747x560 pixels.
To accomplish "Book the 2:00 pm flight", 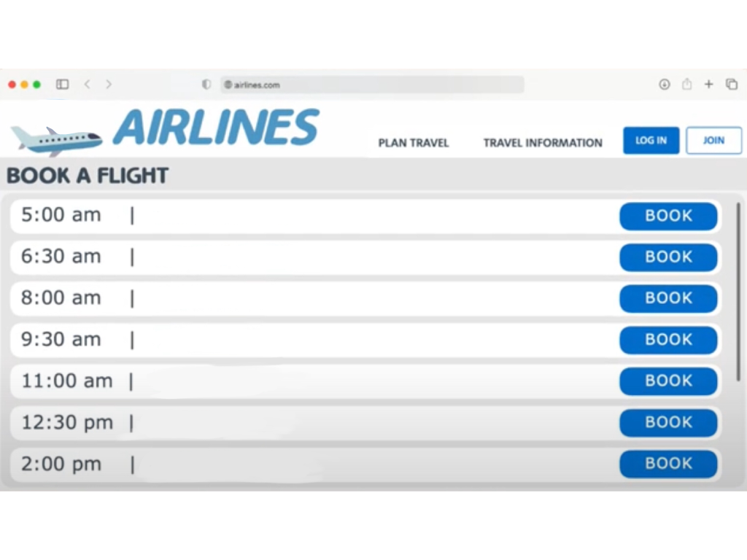I will (x=668, y=464).
